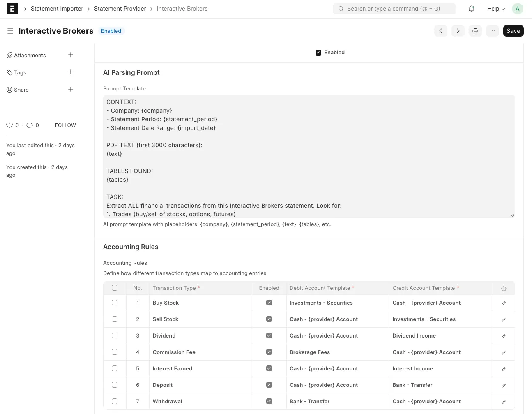Navigate to Statement Importer breadcrumb
Screen dimensions: 532x414
click(x=57, y=9)
